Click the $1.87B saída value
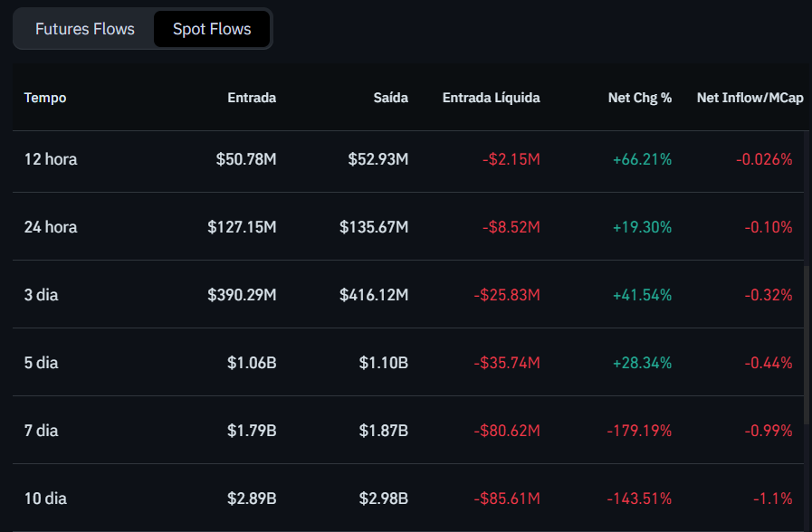Viewport: 812px width, 532px height. pos(383,431)
